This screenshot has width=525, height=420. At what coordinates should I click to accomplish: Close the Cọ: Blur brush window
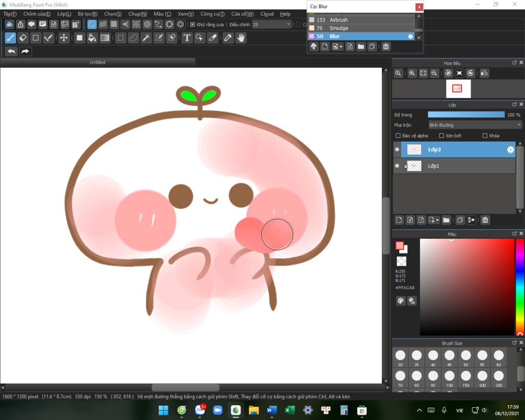(419, 7)
